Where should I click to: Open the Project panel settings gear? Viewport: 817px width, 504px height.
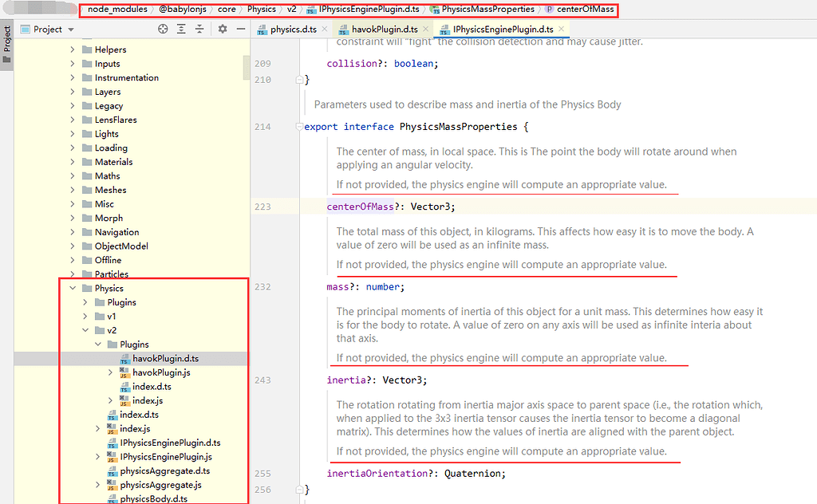[x=223, y=29]
